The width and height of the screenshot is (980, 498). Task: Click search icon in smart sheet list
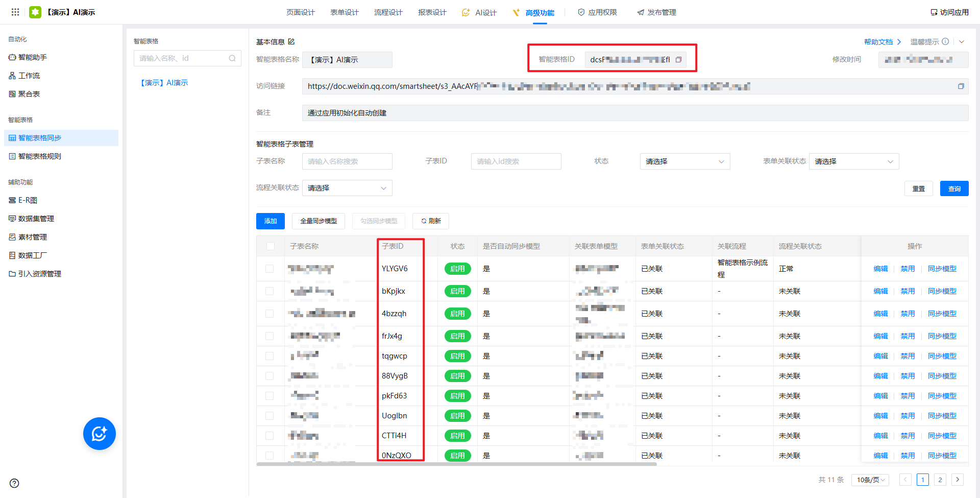(x=232, y=58)
